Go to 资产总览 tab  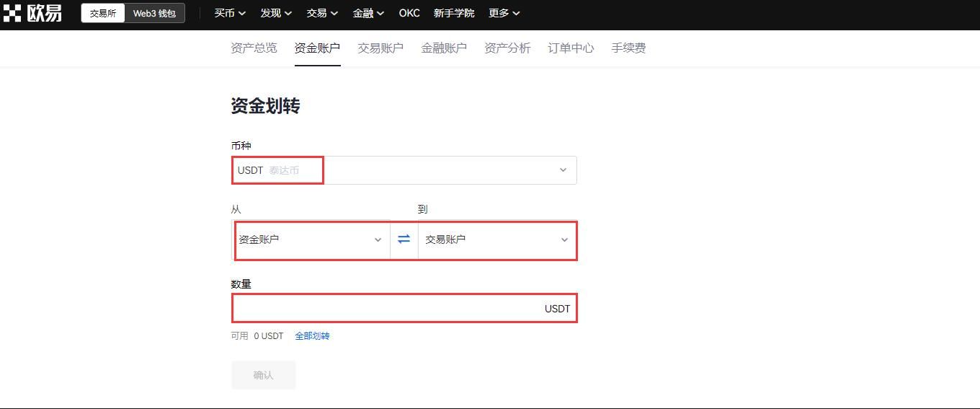tap(254, 48)
